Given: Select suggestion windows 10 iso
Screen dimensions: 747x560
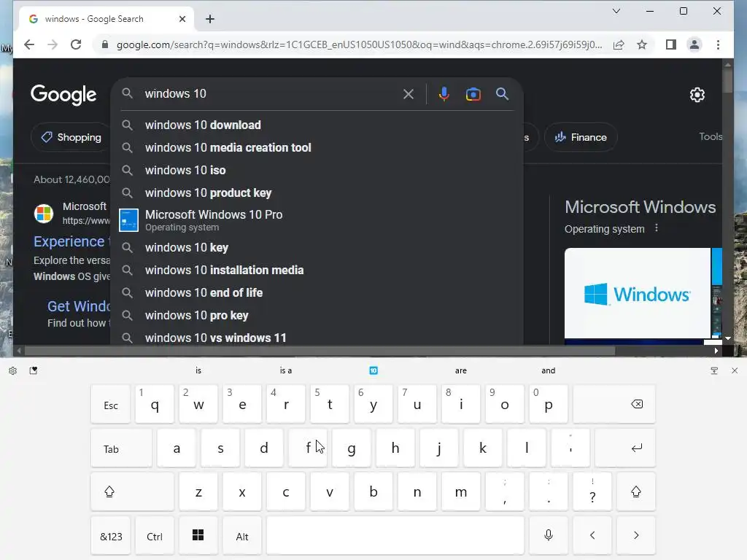Looking at the screenshot, I should tap(317, 170).
